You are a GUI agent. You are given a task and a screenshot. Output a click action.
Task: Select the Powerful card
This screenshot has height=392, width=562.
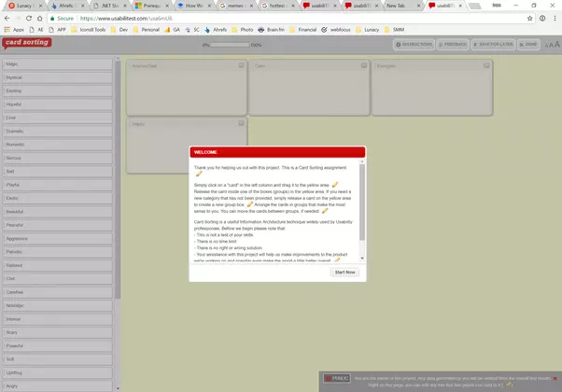[57, 346]
